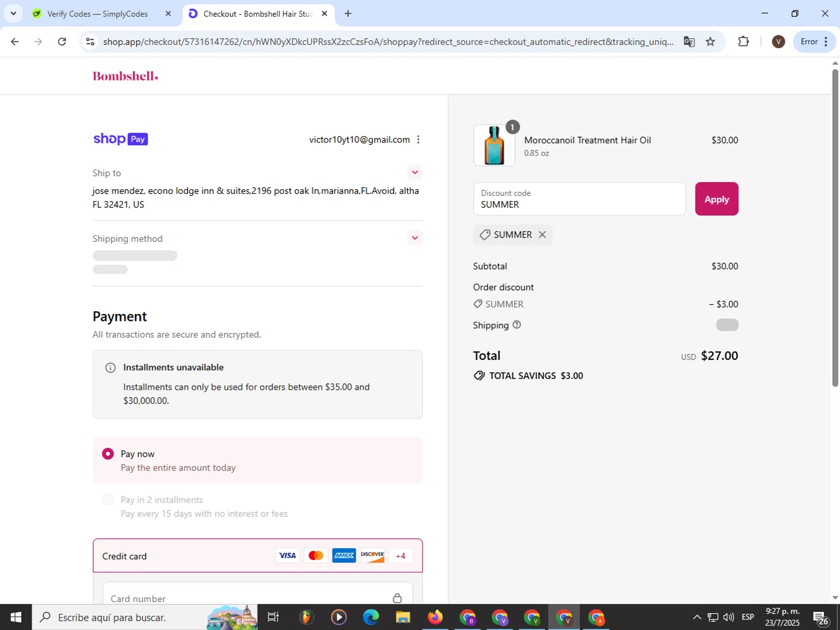Viewport: 840px width, 630px height.
Task: Click the taskbar search box
Action: (144, 617)
